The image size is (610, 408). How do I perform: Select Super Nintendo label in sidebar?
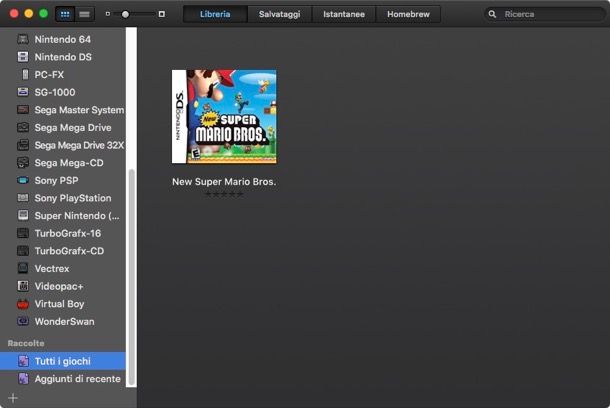(77, 215)
